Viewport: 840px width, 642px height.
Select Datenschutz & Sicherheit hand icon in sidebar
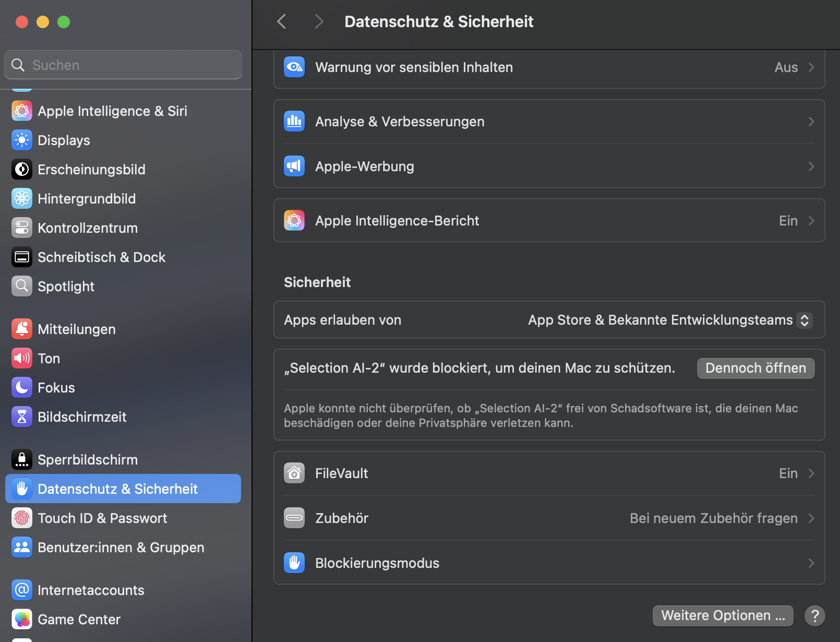coord(22,489)
